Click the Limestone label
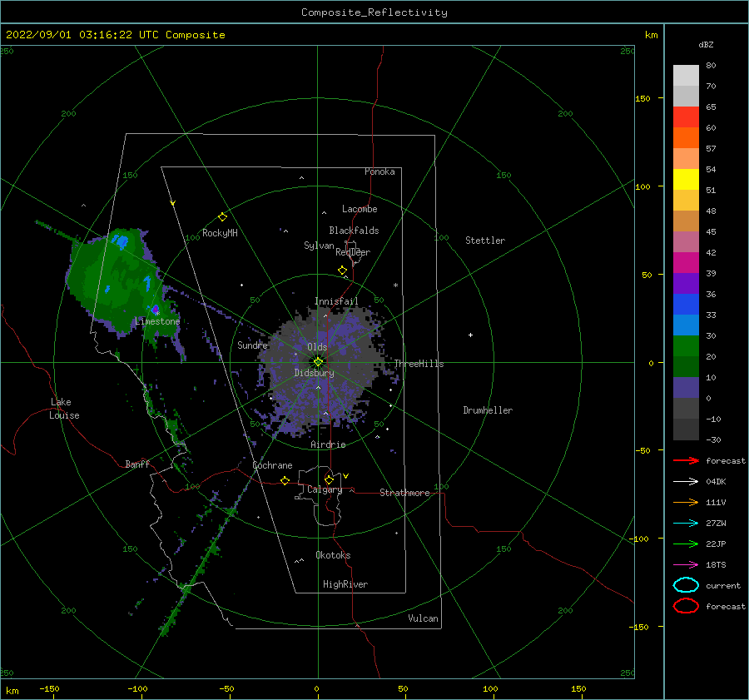The image size is (749, 700). click(157, 321)
